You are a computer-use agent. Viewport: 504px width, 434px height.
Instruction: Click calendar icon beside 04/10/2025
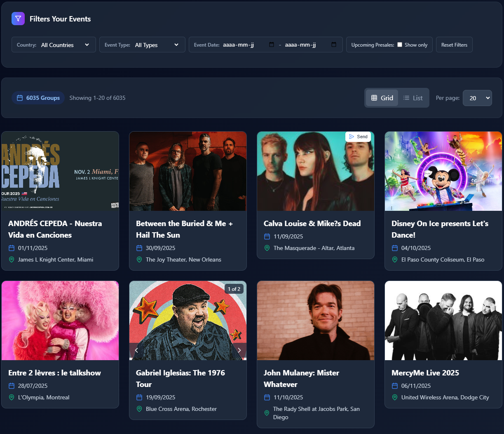tap(395, 248)
